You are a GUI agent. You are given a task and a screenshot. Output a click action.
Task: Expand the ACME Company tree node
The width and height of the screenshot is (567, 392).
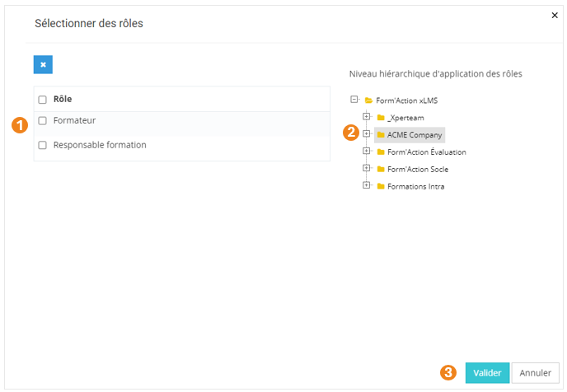367,133
